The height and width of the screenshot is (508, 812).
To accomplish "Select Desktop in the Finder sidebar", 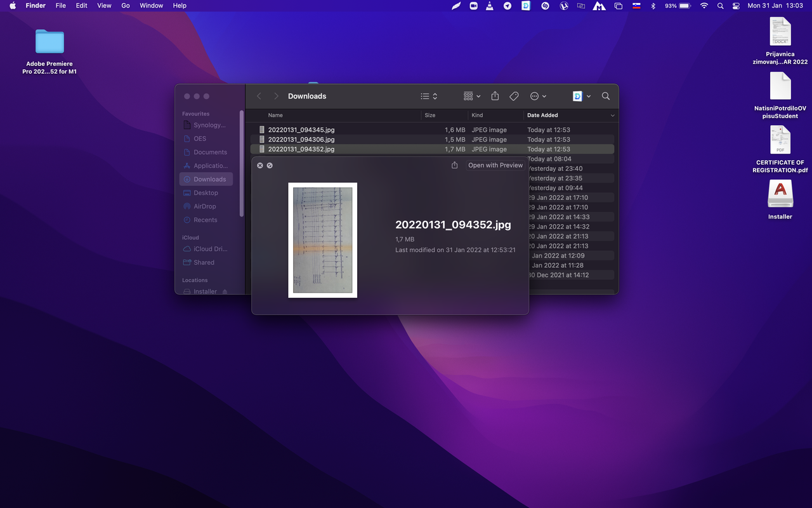I will pyautogui.click(x=206, y=193).
